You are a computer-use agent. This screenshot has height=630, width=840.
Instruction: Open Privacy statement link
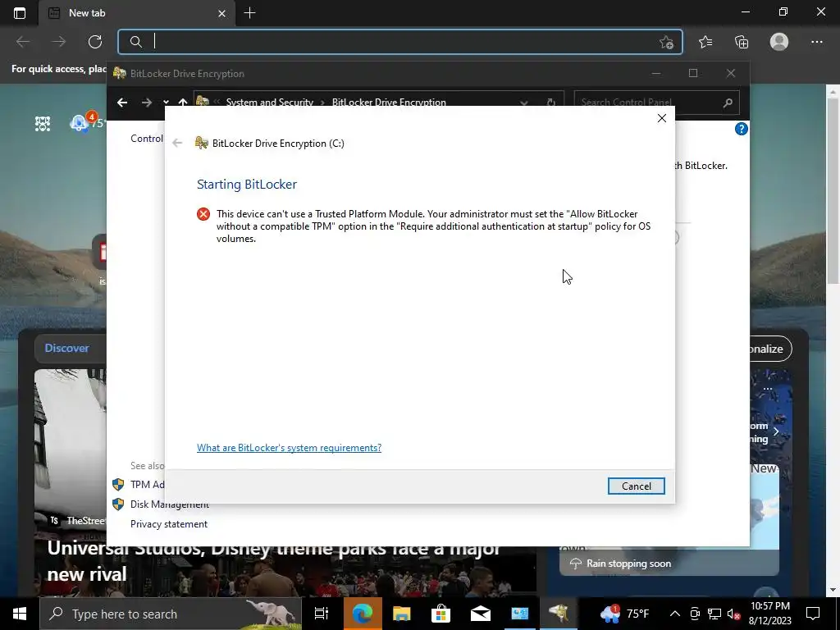tap(169, 524)
